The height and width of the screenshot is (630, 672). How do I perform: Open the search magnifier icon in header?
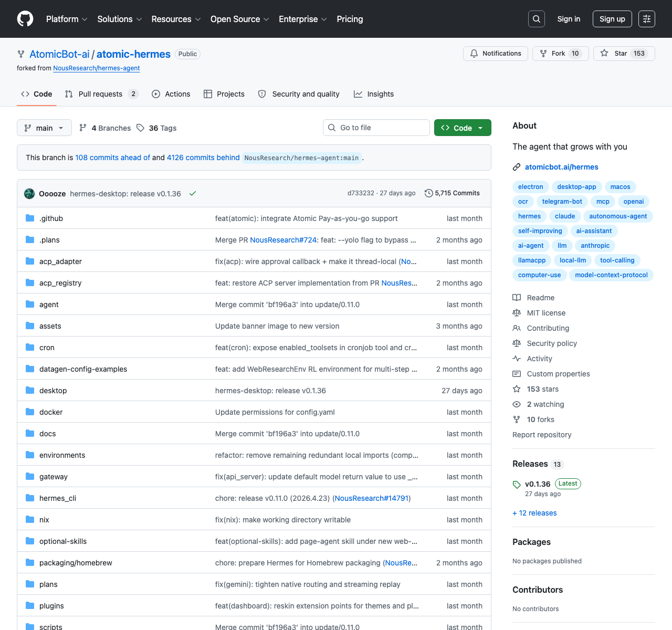pos(537,19)
